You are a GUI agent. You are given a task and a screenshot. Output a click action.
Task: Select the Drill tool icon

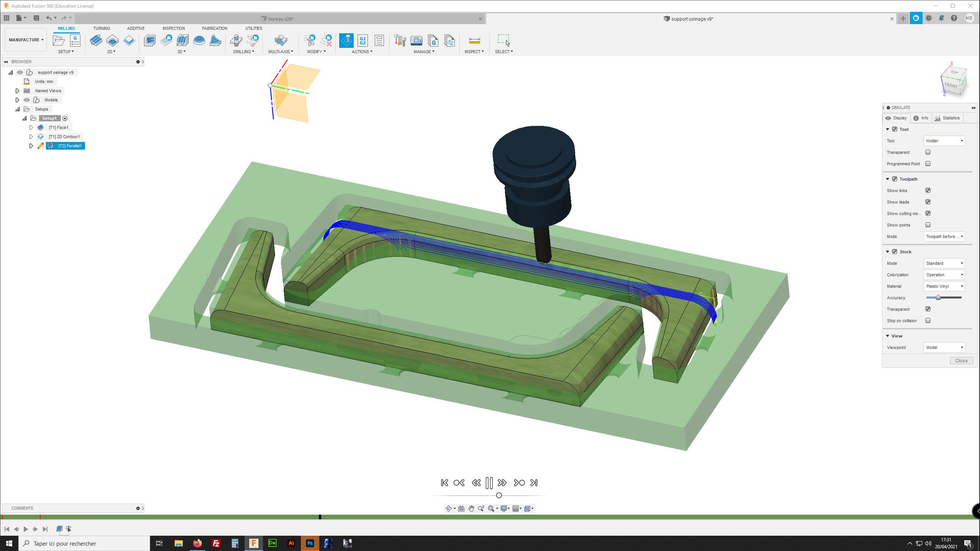(236, 41)
